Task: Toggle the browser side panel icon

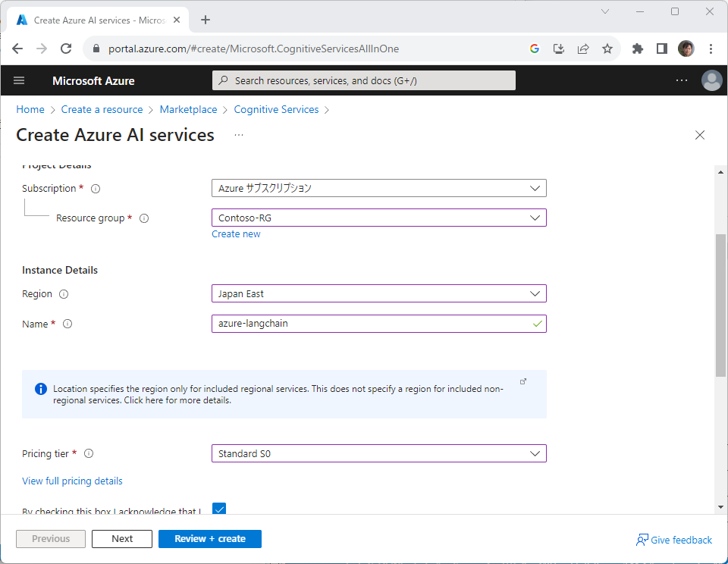Action: 661,49
